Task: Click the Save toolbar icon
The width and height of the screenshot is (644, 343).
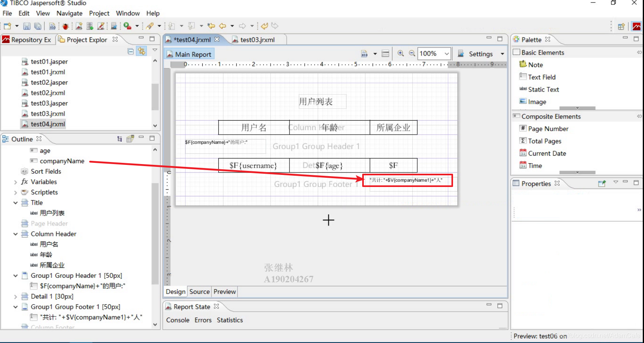Action: 27,26
